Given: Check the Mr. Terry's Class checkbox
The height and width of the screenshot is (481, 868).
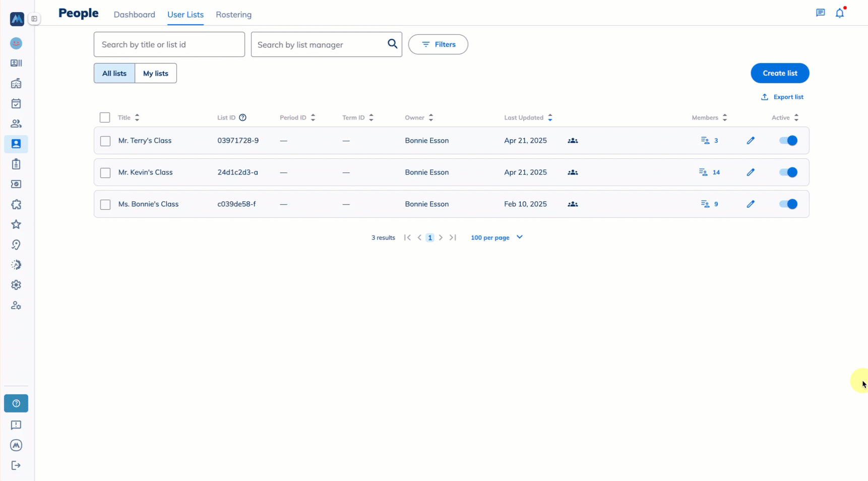Looking at the screenshot, I should pyautogui.click(x=105, y=141).
